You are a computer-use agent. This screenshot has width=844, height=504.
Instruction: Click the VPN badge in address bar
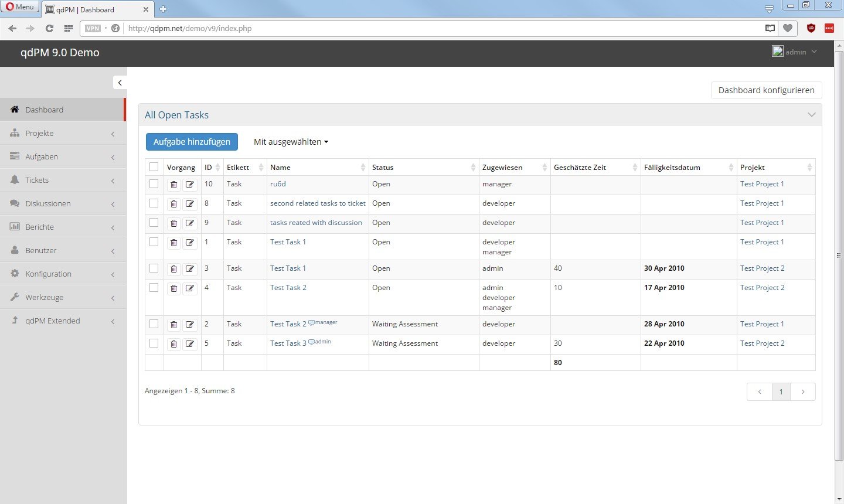(x=93, y=28)
